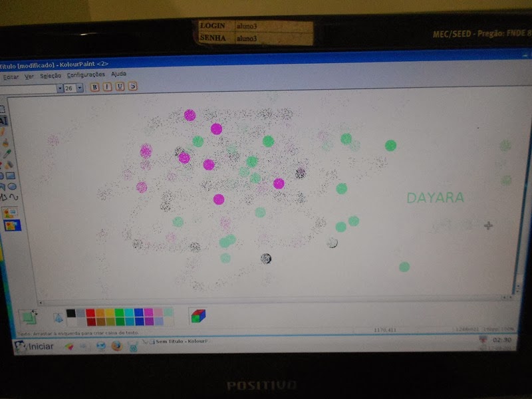532x399 pixels.
Task: Pick the bright green color swatch
Action: [x=120, y=313]
